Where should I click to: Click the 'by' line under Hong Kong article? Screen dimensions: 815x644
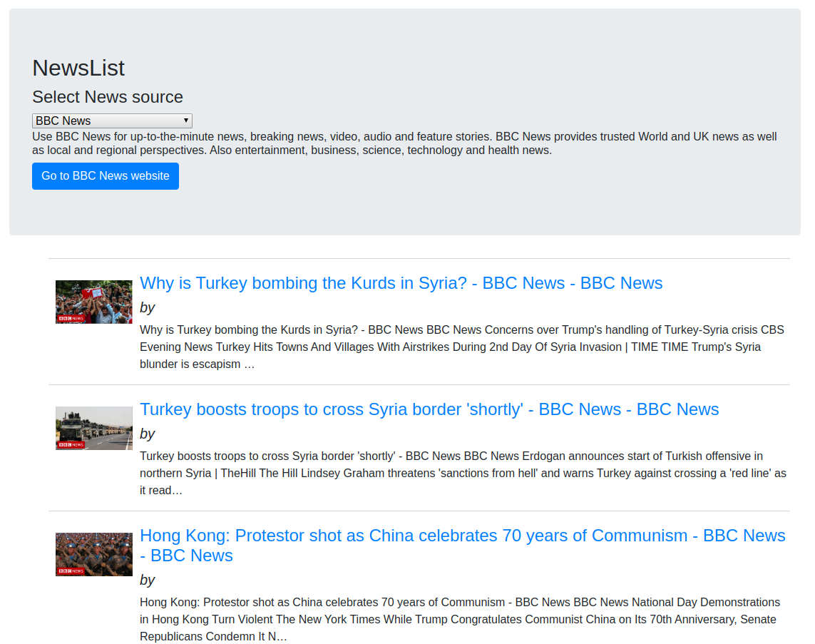(147, 580)
